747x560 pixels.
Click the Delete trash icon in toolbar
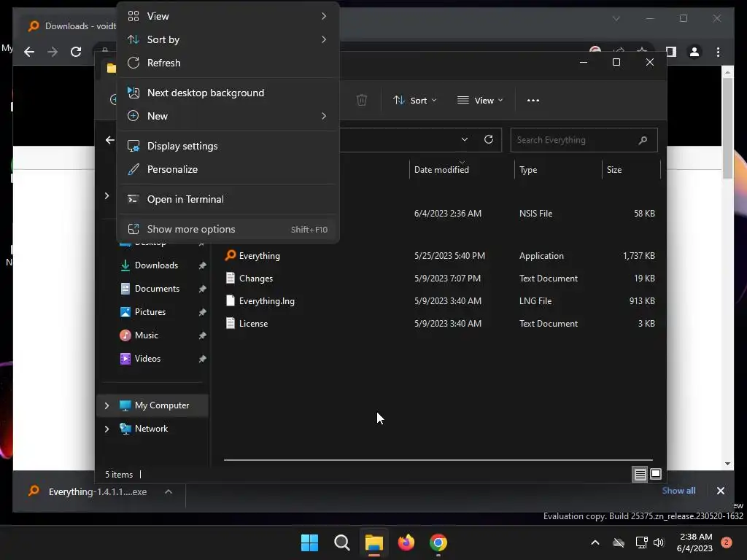point(362,100)
